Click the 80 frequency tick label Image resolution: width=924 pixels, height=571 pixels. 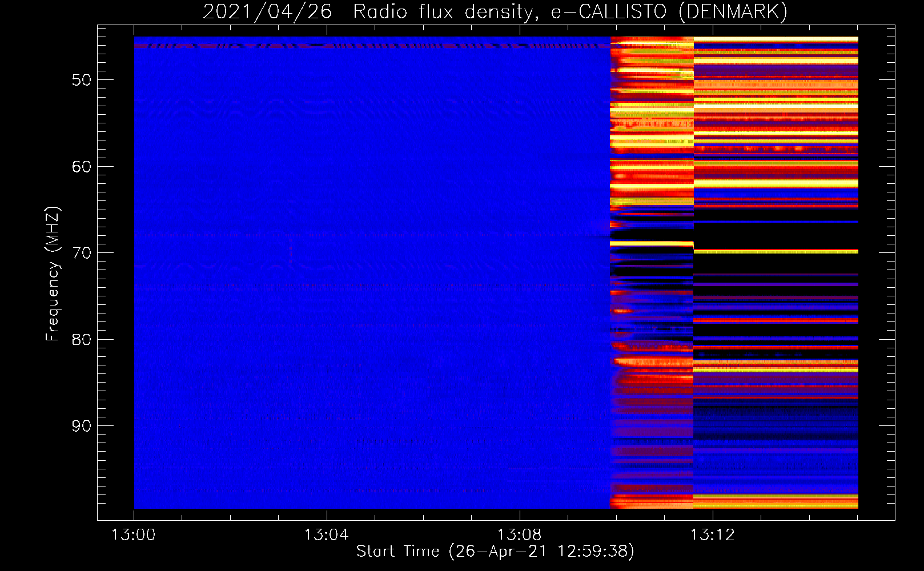[x=82, y=339]
